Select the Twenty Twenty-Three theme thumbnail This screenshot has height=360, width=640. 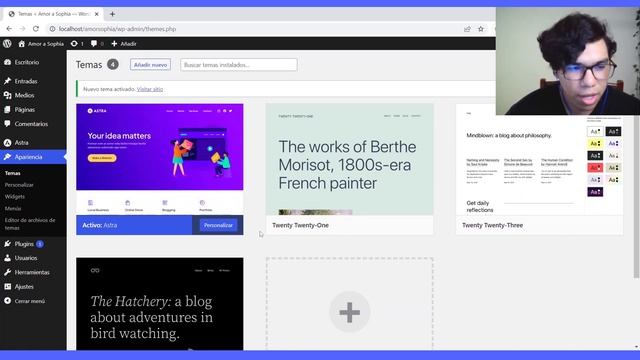(539, 165)
